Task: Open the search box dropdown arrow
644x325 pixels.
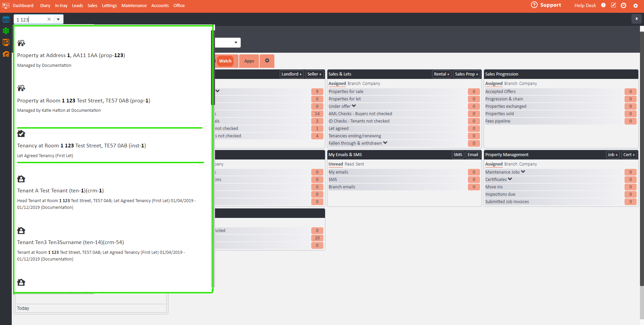Action: click(58, 19)
